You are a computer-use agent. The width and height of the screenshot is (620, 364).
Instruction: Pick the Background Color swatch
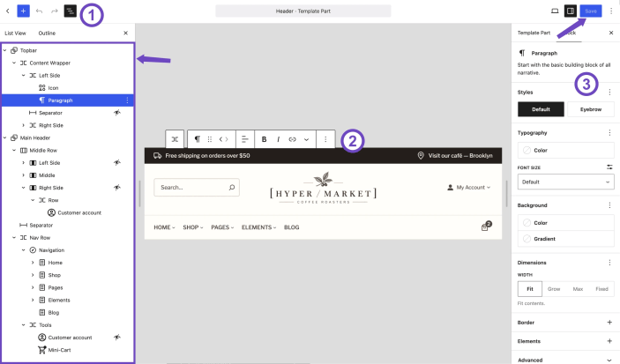coord(566,223)
